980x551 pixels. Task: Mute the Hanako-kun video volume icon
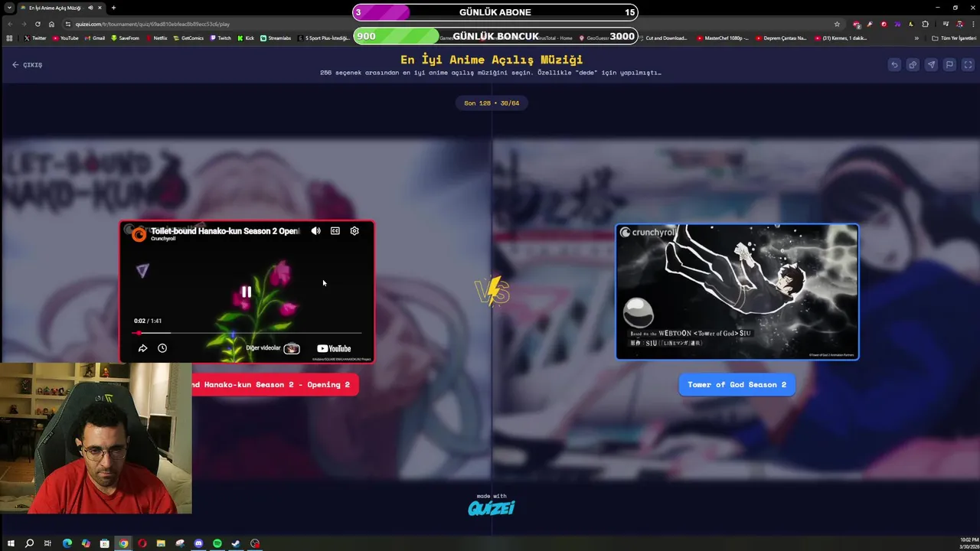point(315,231)
